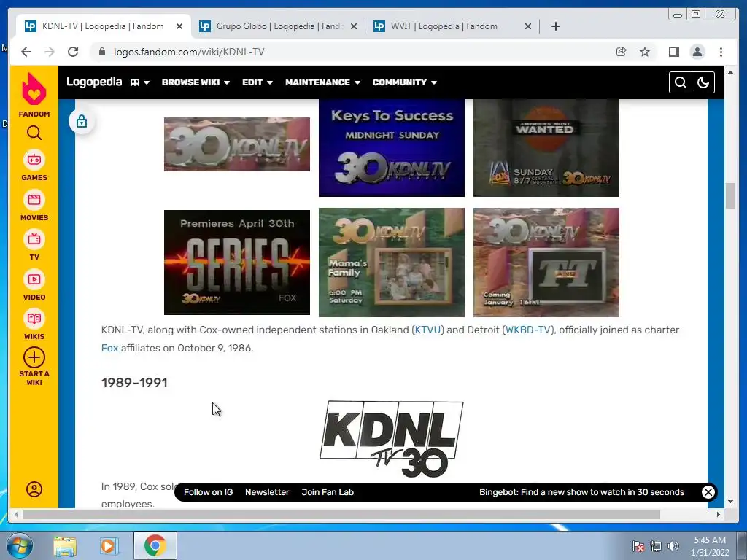Open wiki search in the black header

681,82
